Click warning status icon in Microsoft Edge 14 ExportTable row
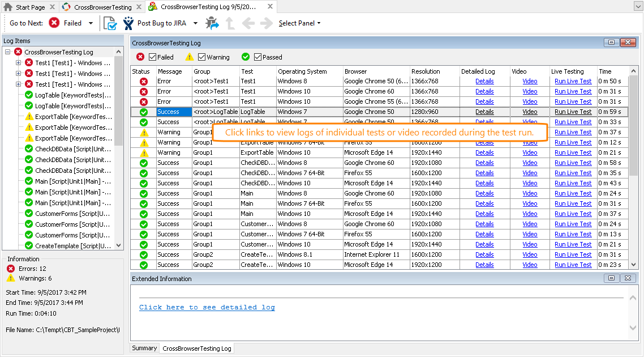Viewport: 644px width, 357px height. coord(144,152)
